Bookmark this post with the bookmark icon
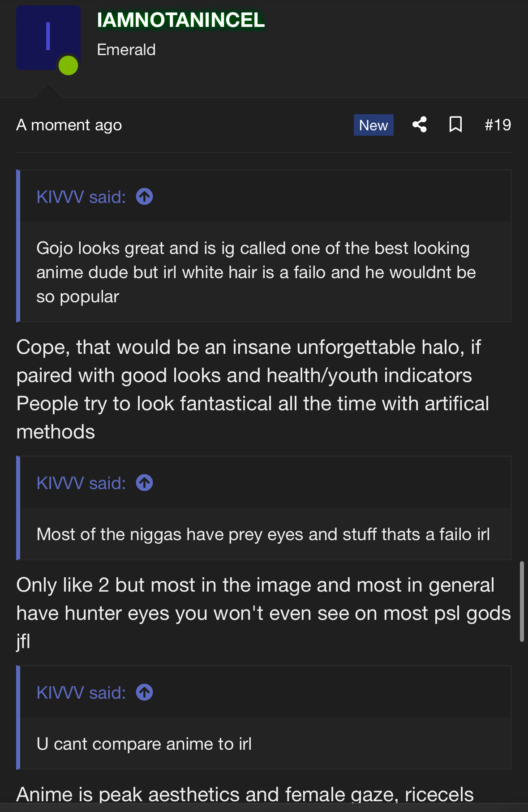 point(455,125)
